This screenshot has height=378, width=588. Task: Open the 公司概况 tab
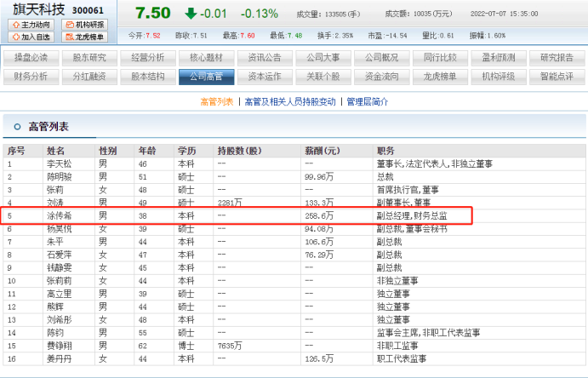click(382, 58)
